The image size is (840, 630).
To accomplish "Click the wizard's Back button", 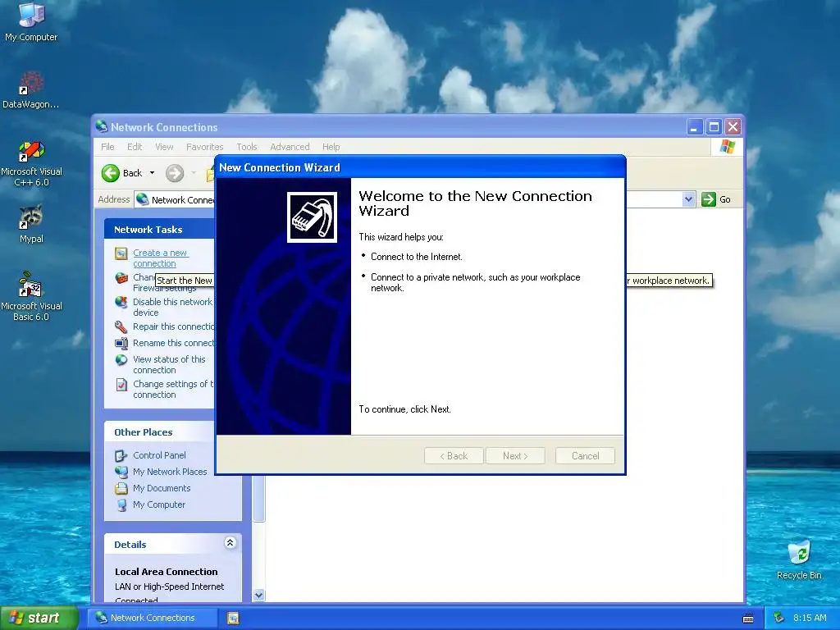I will (454, 456).
